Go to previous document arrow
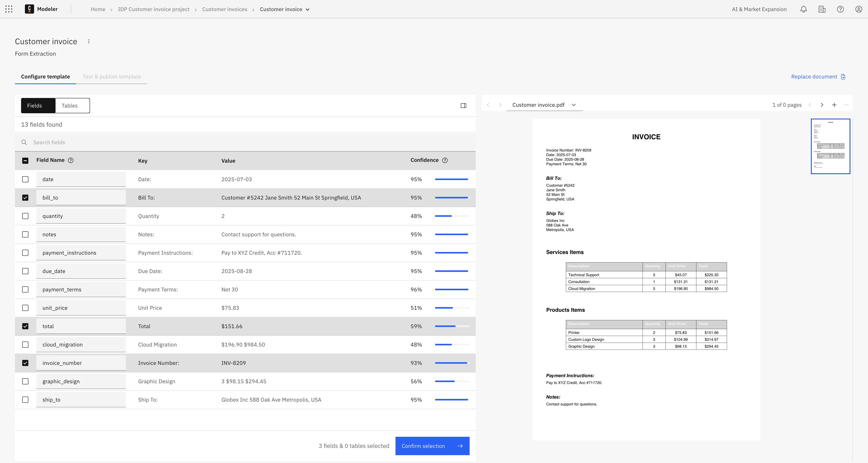868x463 pixels. (488, 105)
